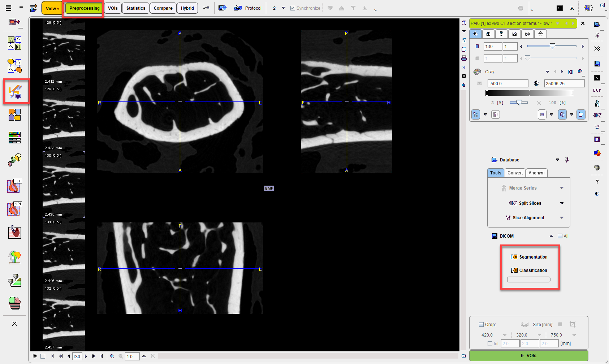Click the color palette icon

pyautogui.click(x=478, y=72)
